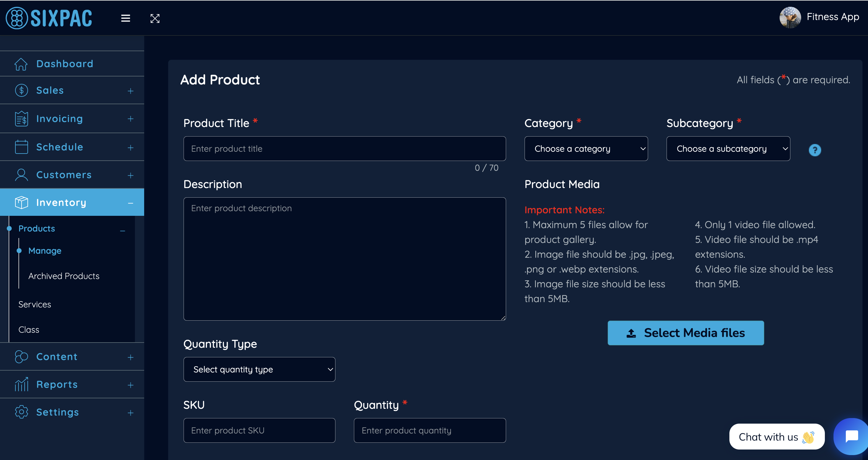
Task: Click the Fitness App profile avatar
Action: pyautogui.click(x=790, y=18)
